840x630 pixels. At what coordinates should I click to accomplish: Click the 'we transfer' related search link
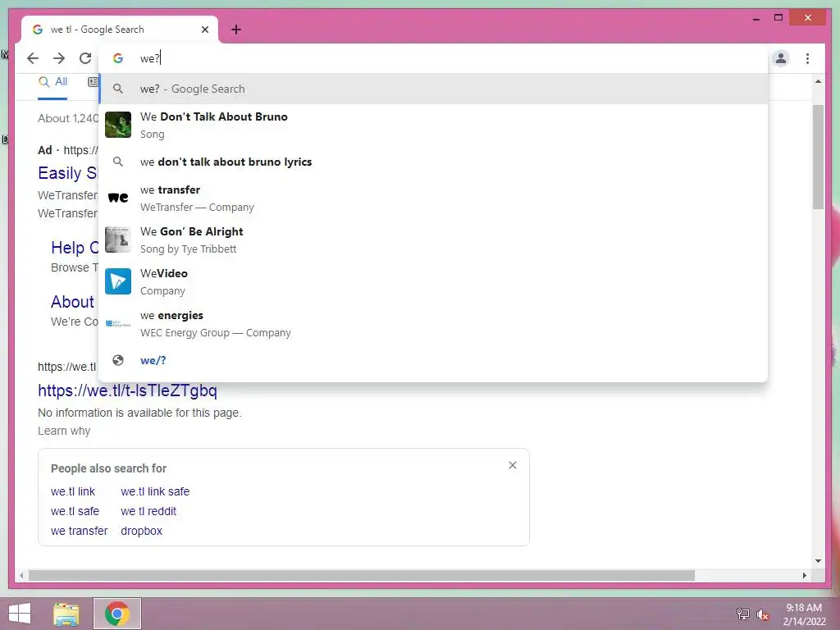coord(80,531)
